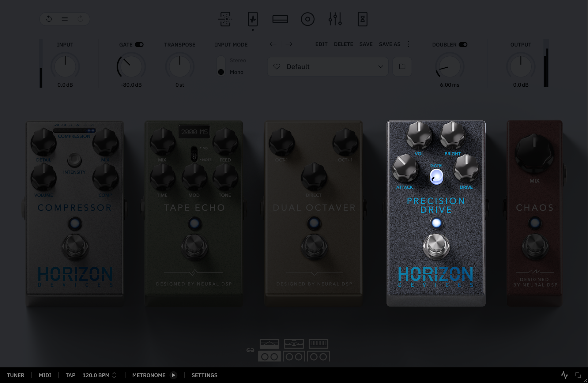Toggle the Chaos pedal footswitch
Image resolution: width=588 pixels, height=383 pixels.
(535, 246)
